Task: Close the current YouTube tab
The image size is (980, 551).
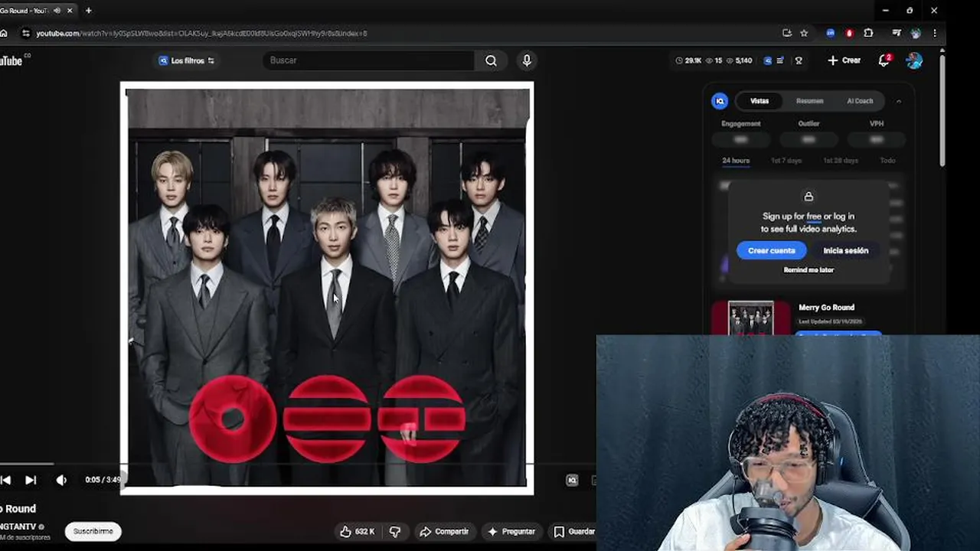Action: pyautogui.click(x=70, y=11)
